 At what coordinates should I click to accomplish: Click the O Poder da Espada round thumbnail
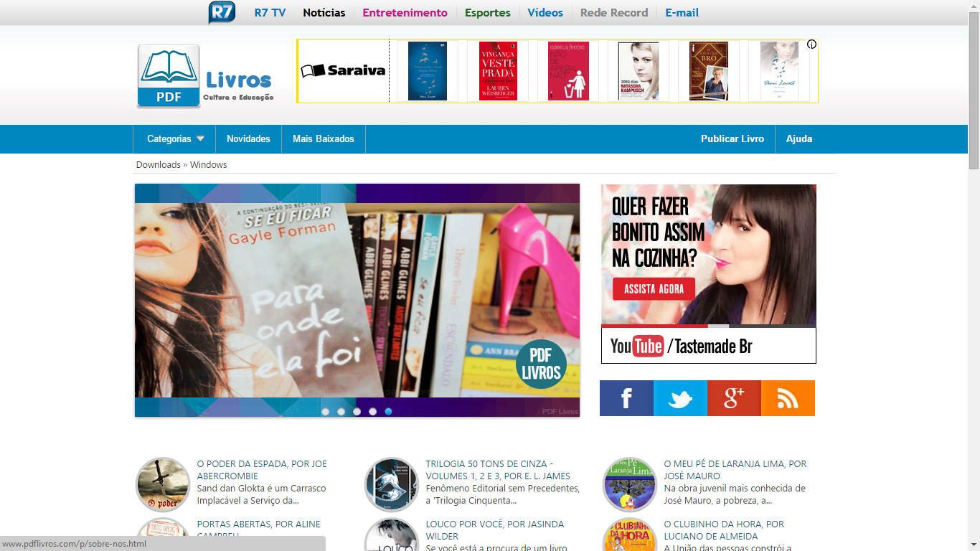point(163,484)
